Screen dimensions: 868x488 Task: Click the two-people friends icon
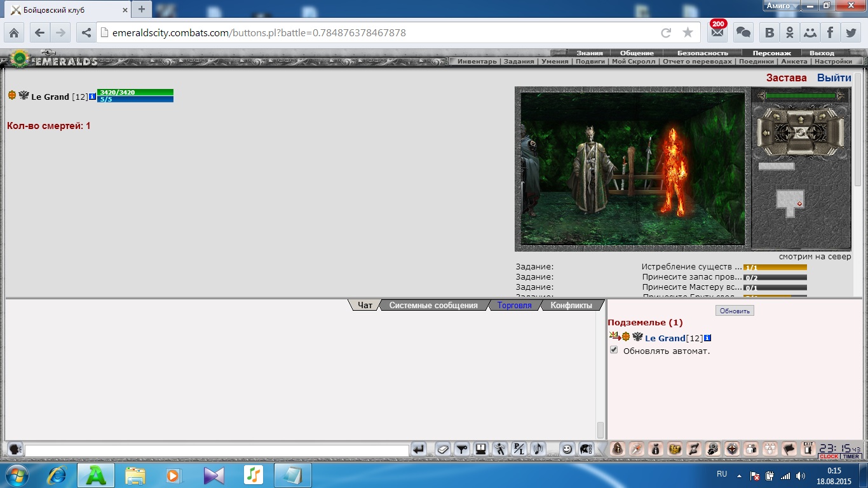pyautogui.click(x=751, y=449)
